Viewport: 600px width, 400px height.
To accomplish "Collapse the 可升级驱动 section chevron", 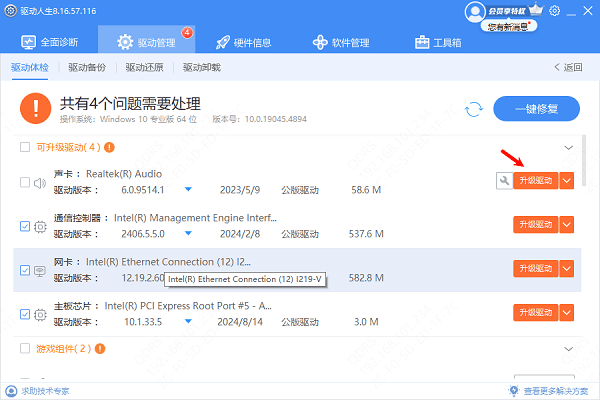I will tap(569, 148).
